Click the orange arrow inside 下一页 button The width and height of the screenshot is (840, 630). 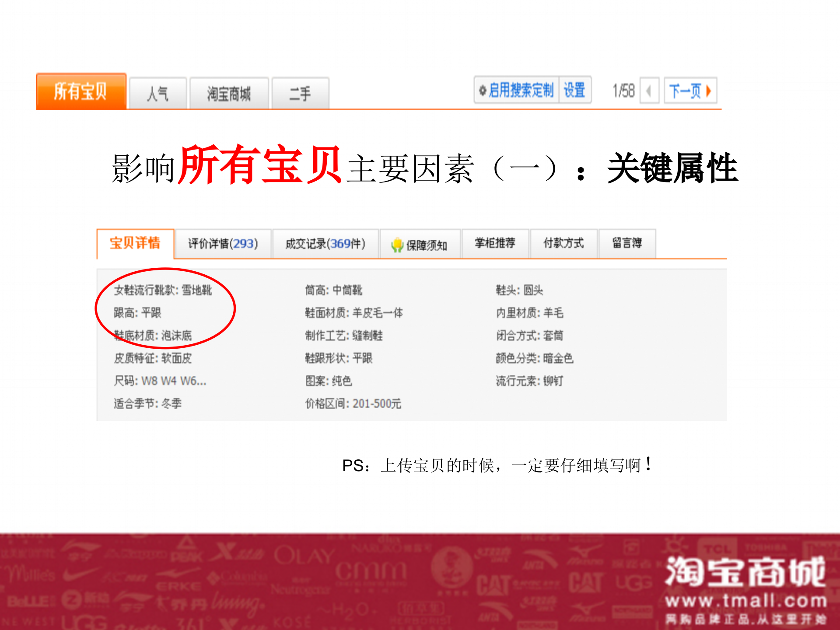pyautogui.click(x=709, y=91)
